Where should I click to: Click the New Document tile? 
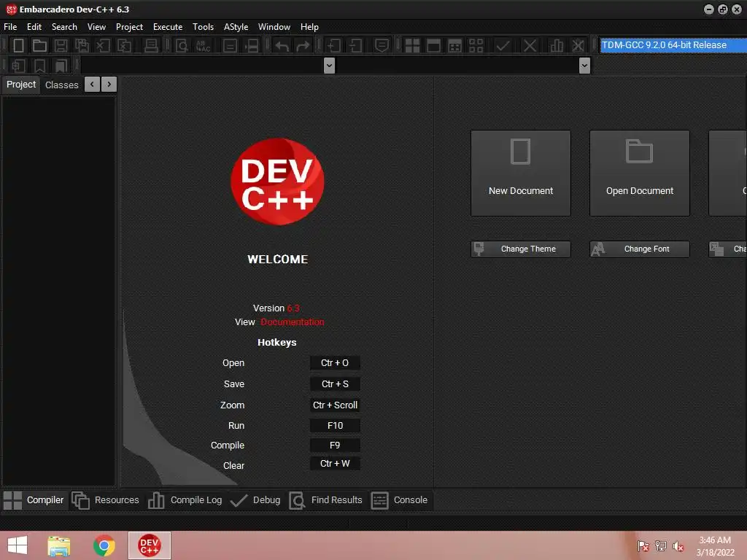(x=521, y=173)
